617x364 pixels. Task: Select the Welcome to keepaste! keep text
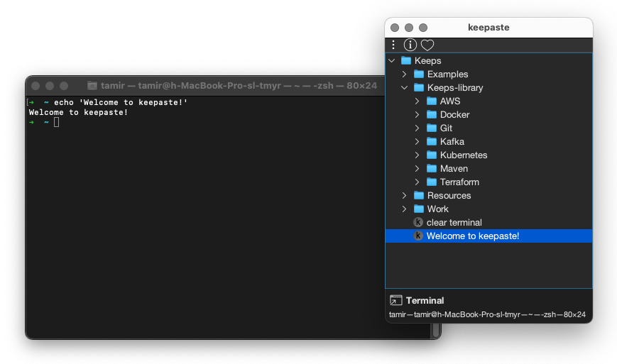pos(473,236)
